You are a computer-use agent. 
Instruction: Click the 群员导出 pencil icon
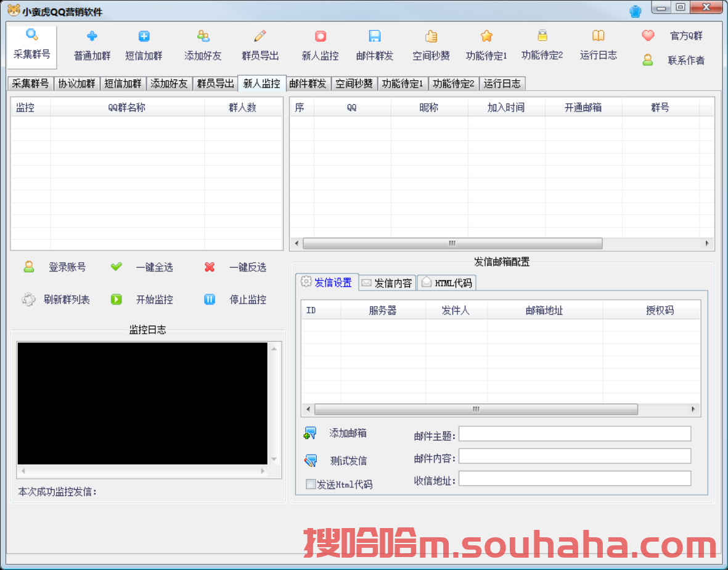pos(259,45)
